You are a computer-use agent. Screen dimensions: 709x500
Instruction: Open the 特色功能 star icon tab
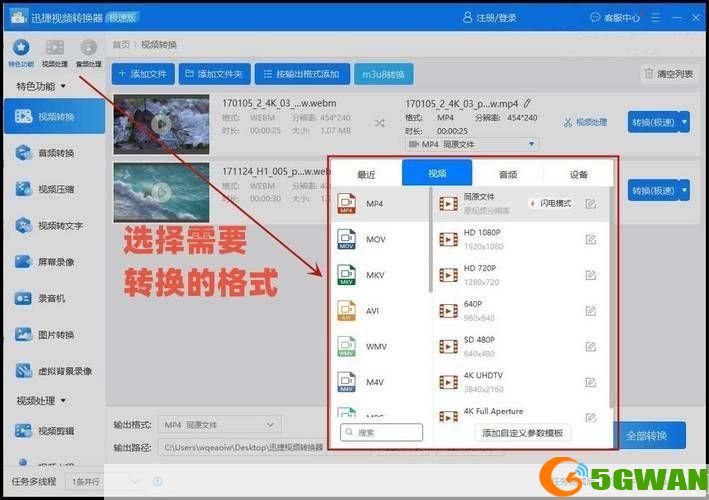pyautogui.click(x=21, y=53)
